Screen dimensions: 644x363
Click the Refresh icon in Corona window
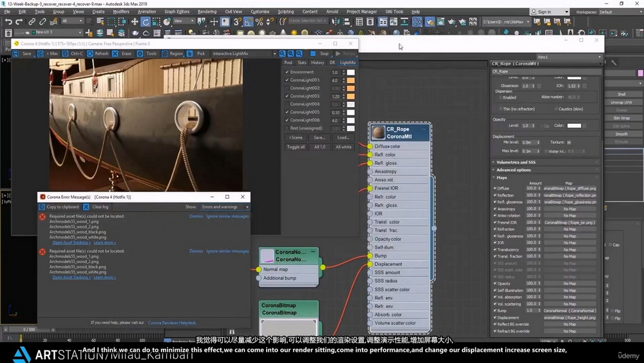[x=90, y=54]
